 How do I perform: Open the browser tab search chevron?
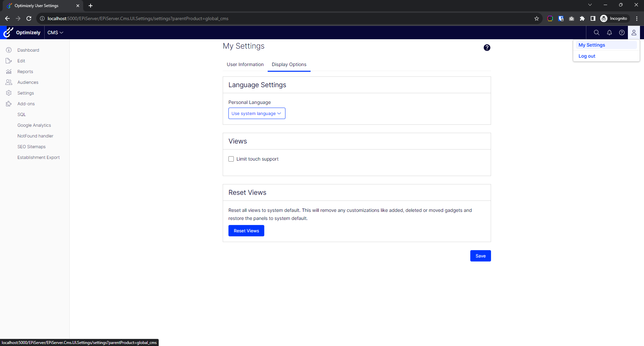coord(590,5)
